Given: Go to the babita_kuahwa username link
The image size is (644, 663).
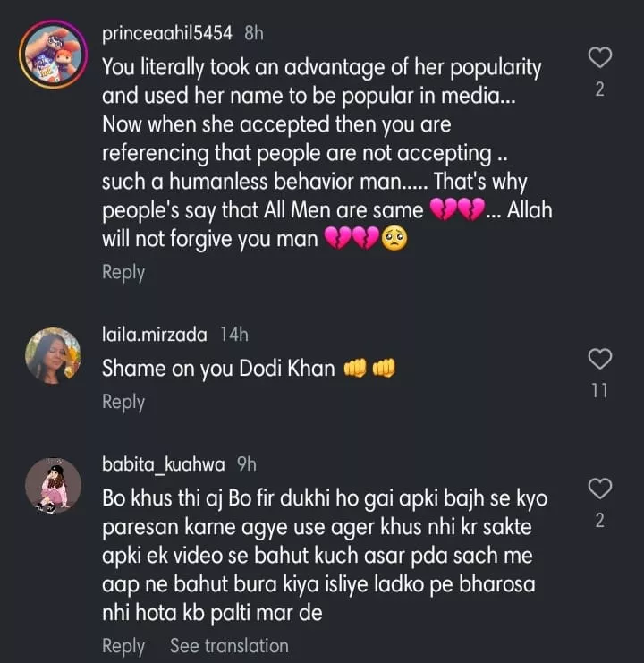Looking at the screenshot, I should pos(165,464).
